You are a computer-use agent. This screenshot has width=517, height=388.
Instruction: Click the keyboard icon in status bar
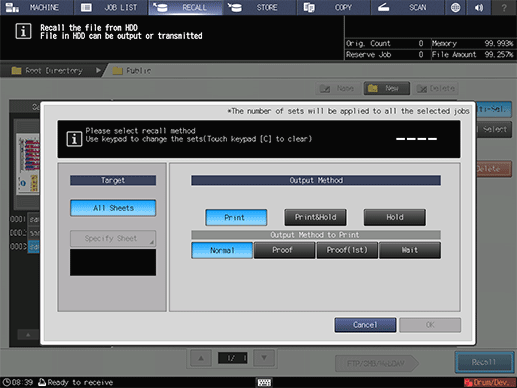pyautogui.click(x=264, y=382)
